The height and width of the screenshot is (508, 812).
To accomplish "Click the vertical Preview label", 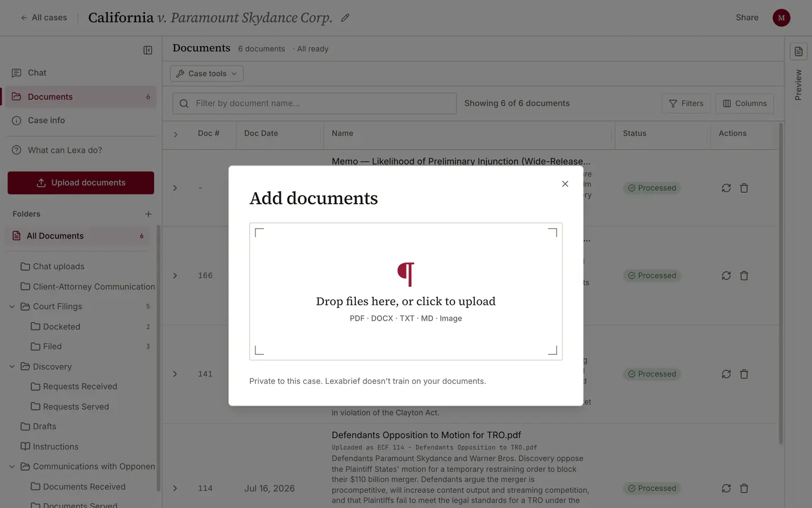I will 798,85.
